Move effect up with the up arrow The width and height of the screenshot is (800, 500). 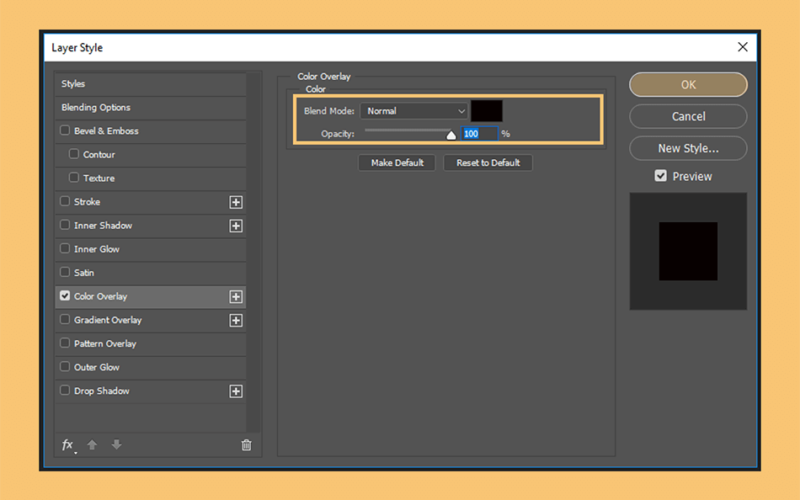92,445
